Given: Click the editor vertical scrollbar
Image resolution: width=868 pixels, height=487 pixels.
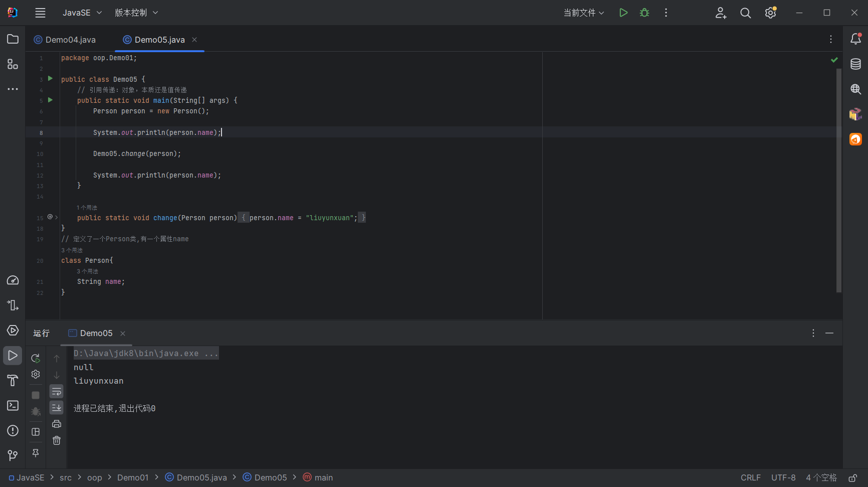Looking at the screenshot, I should (839, 181).
